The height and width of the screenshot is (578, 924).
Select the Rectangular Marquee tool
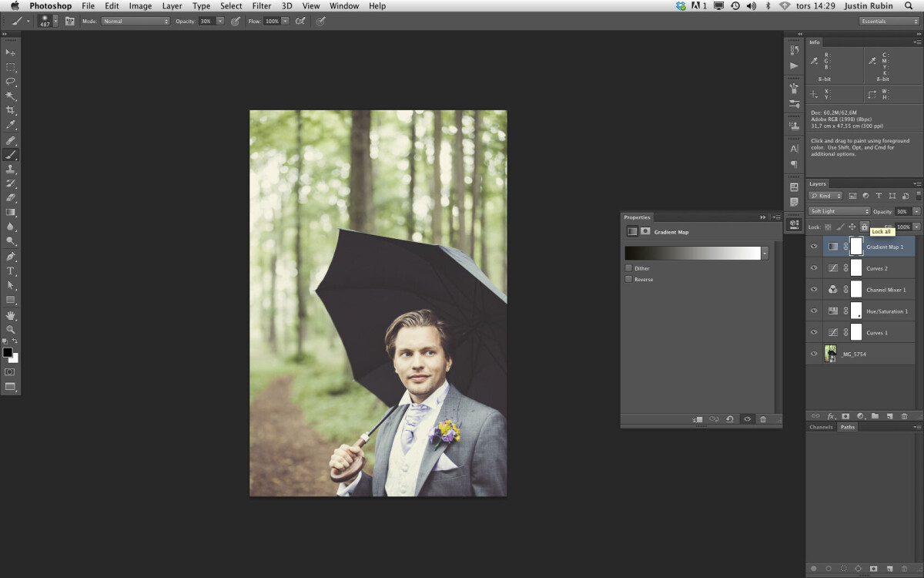coord(11,67)
